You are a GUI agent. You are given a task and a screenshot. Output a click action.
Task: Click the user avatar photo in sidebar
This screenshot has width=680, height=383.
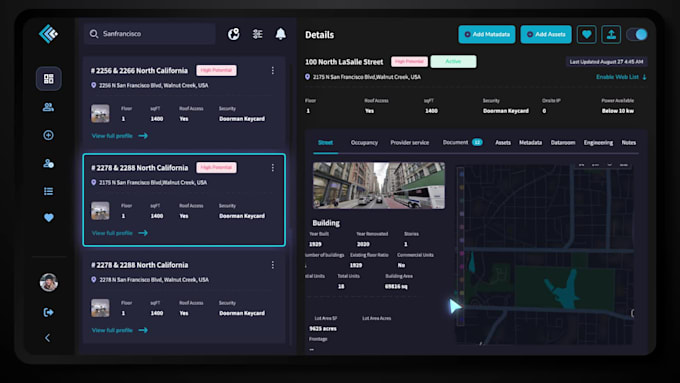[x=49, y=282]
